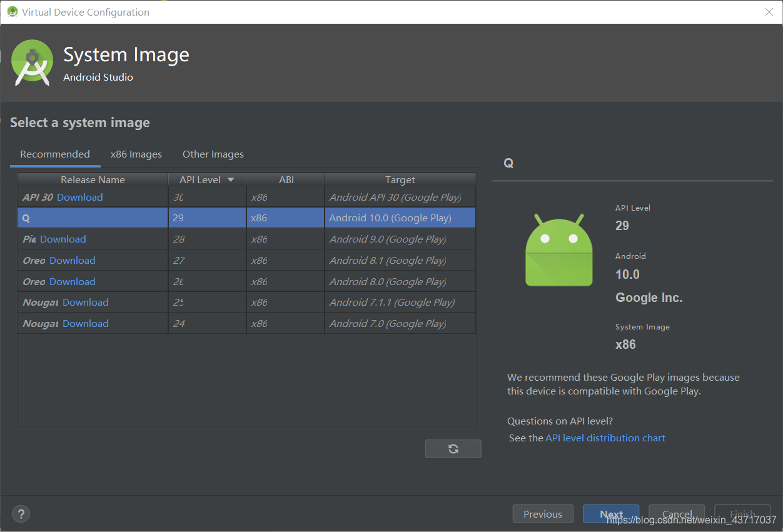Select the Q release row
783x532 pixels.
click(246, 218)
